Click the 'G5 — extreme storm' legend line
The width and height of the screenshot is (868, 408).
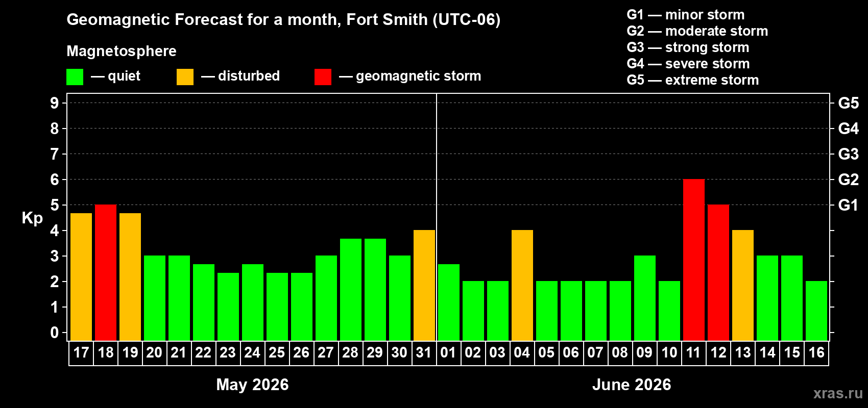coord(693,80)
